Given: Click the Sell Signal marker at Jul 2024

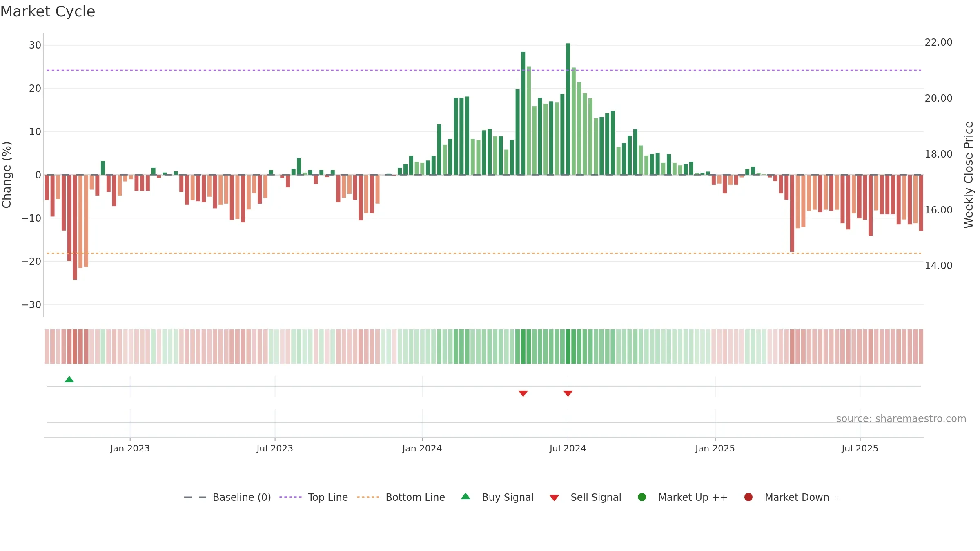Looking at the screenshot, I should point(568,393).
